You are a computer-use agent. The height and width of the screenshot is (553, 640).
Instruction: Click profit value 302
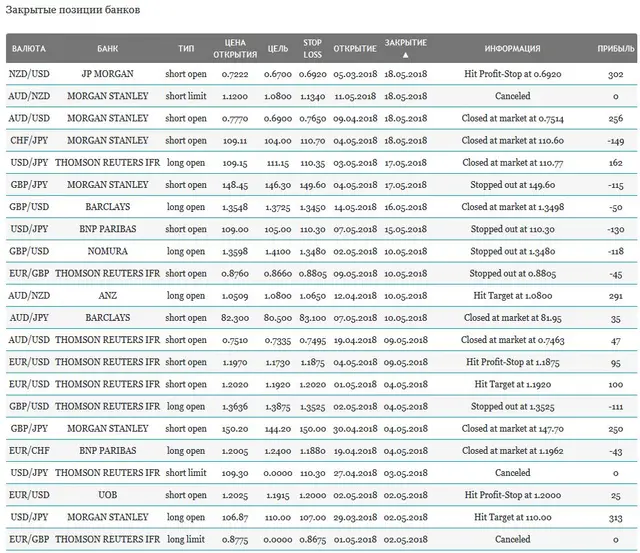click(616, 74)
